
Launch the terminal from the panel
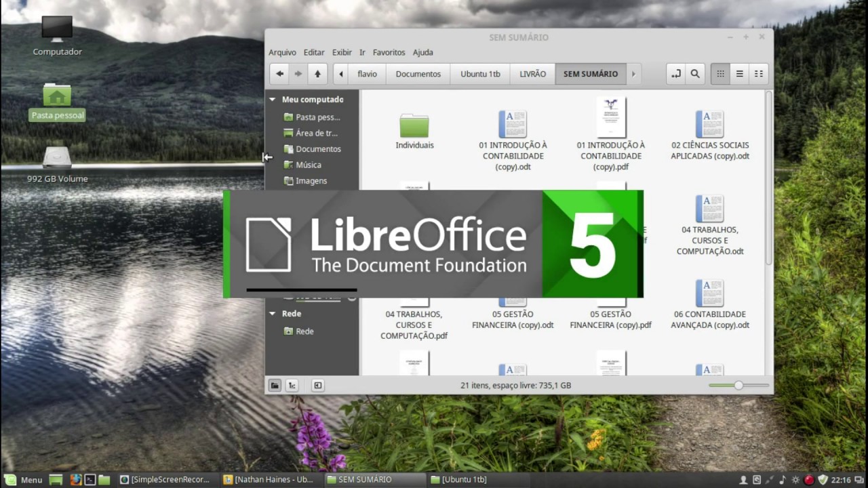[x=90, y=480]
